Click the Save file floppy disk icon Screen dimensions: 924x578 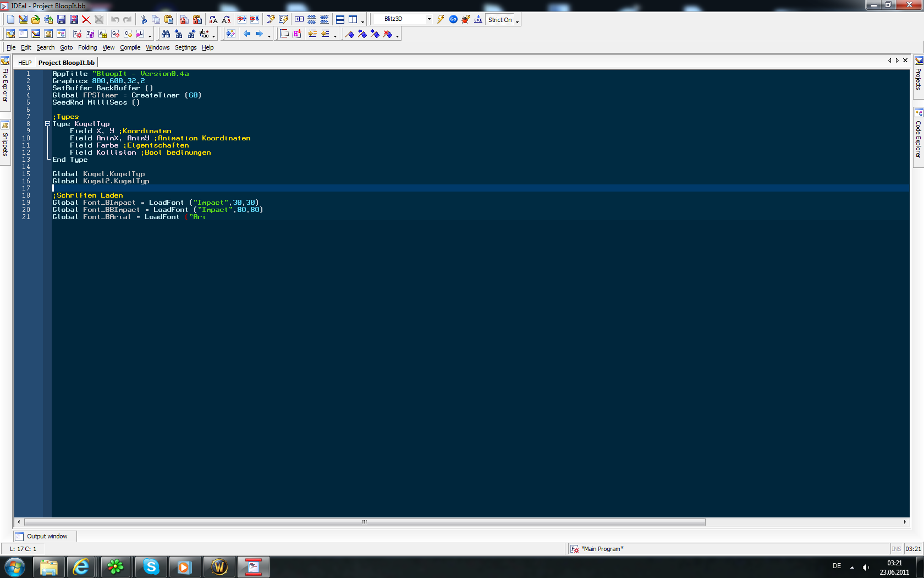tap(61, 19)
